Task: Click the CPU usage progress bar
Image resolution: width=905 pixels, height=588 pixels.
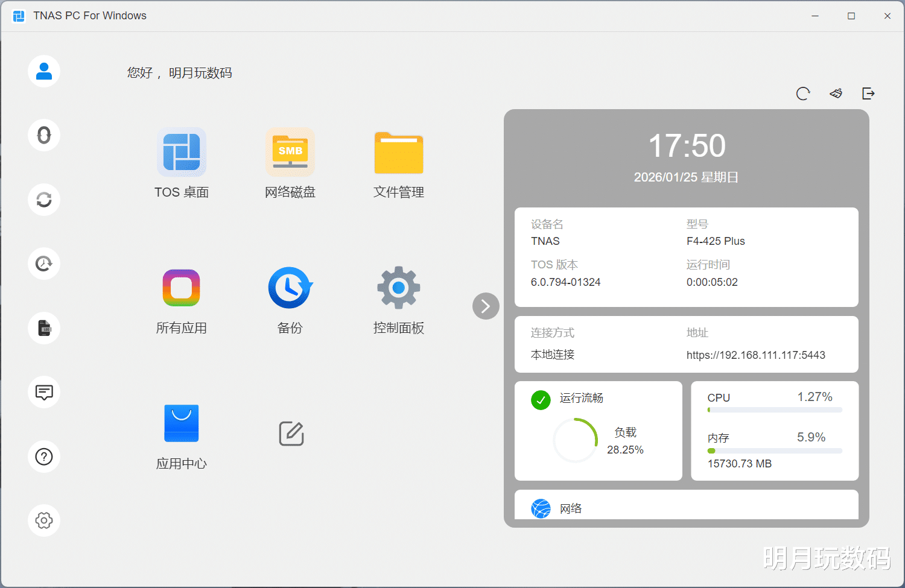Action: 775,410
